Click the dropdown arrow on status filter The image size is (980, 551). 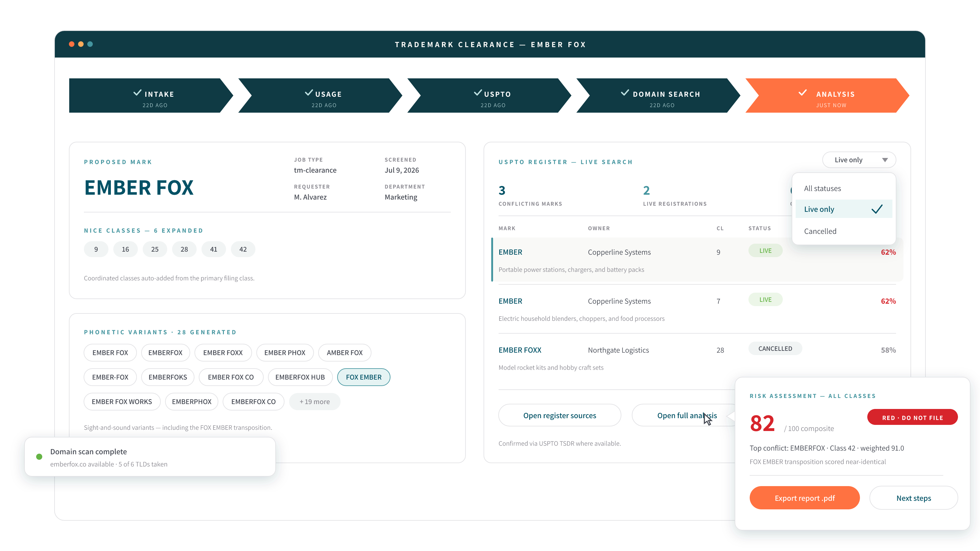click(885, 160)
